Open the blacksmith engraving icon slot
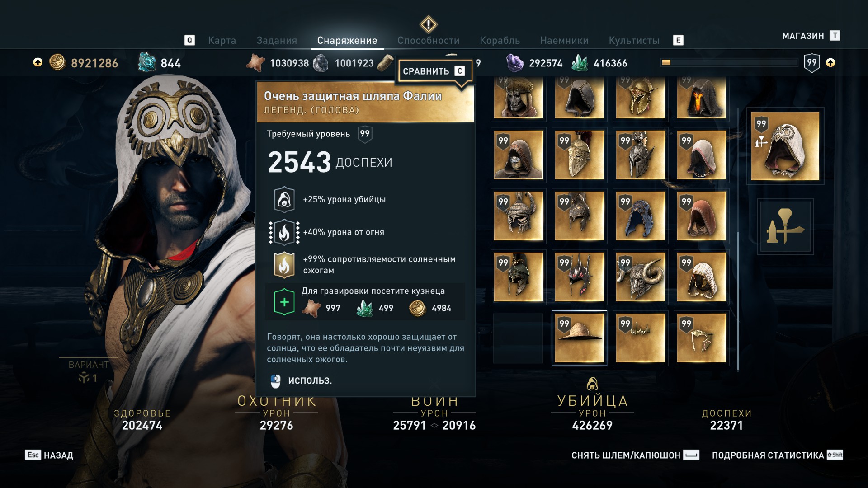The height and width of the screenshot is (488, 868). [x=785, y=227]
